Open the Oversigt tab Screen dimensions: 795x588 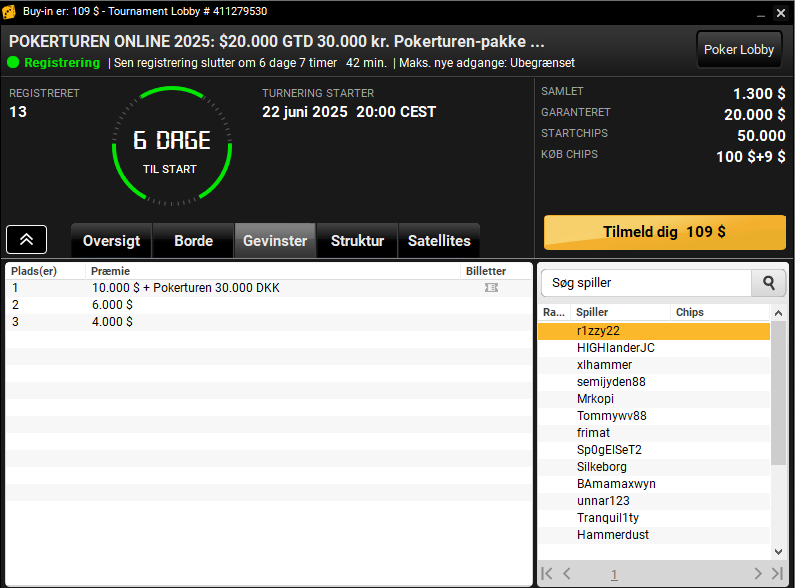(x=112, y=241)
